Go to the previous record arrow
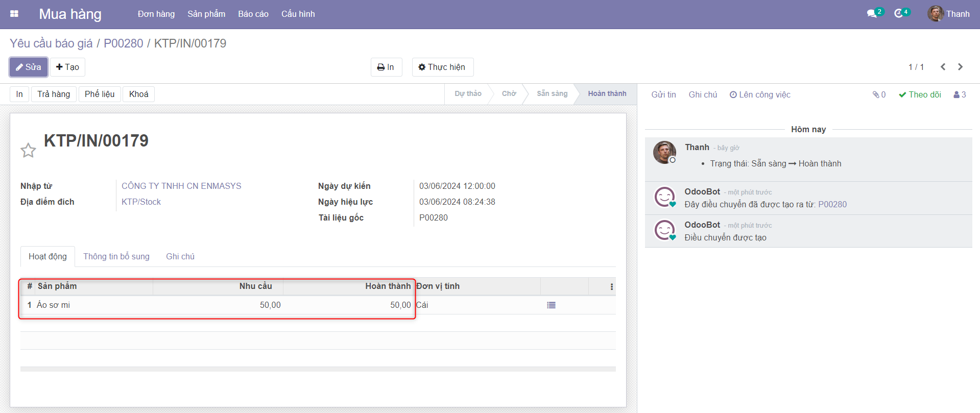Viewport: 980px width, 413px height. click(x=943, y=67)
